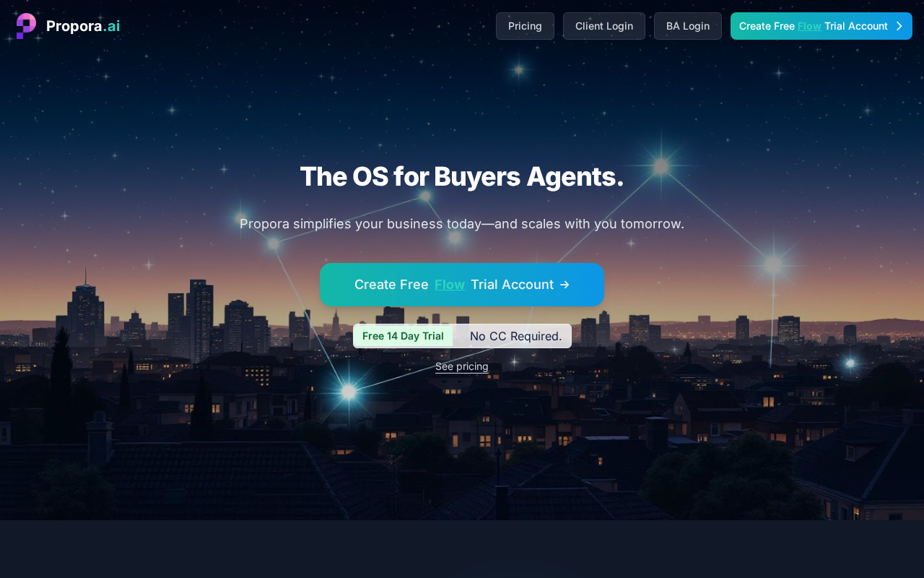Click the constellation star right of the headline

661,167
